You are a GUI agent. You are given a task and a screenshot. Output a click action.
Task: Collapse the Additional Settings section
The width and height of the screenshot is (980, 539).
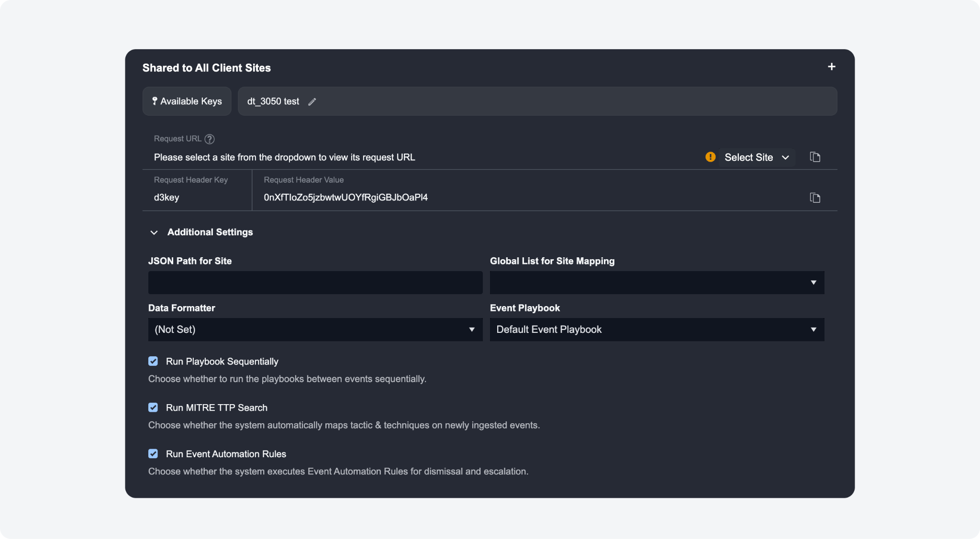(154, 232)
